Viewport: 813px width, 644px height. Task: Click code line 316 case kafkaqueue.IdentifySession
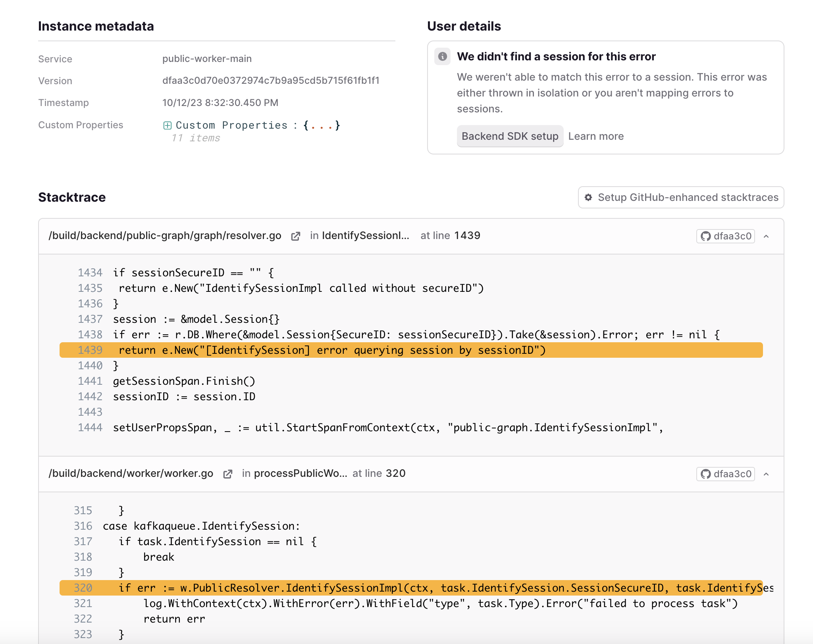pos(201,526)
